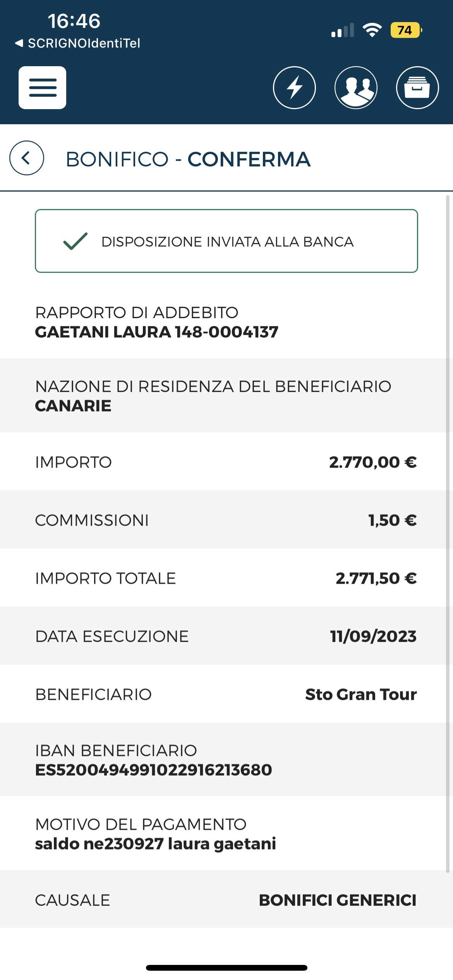
Task: Select the Rapporto di addebito account row
Action: click(x=224, y=322)
